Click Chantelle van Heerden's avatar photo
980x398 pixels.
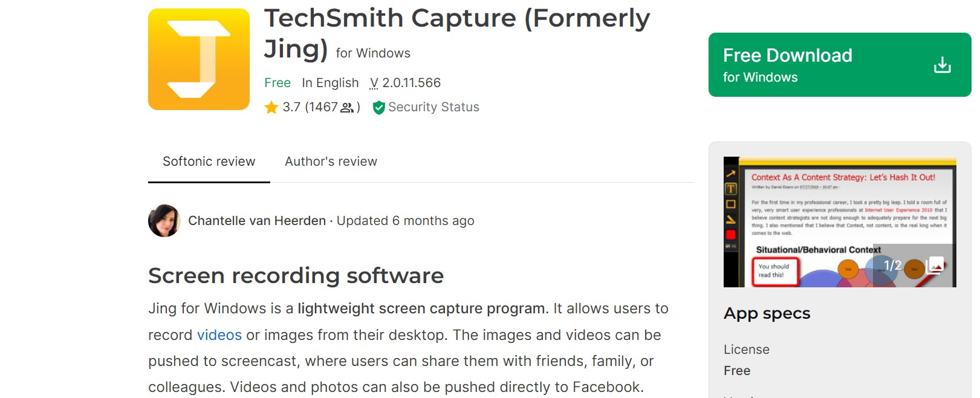tap(164, 221)
